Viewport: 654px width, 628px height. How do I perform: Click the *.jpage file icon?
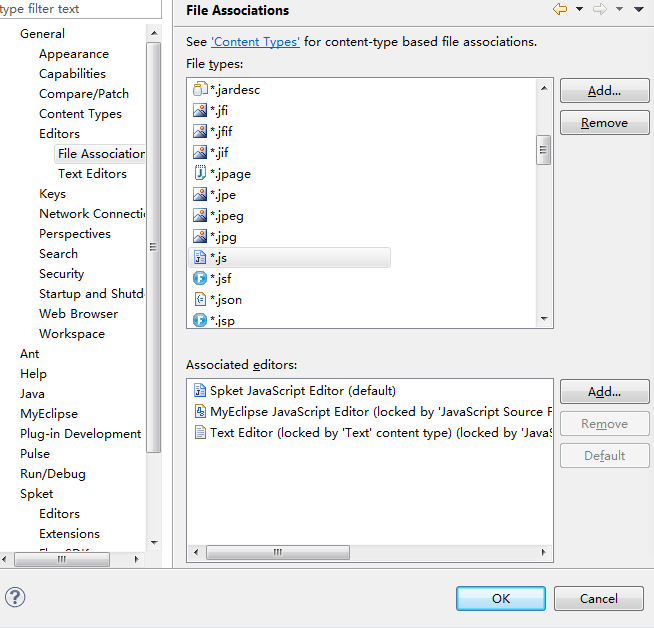200,173
